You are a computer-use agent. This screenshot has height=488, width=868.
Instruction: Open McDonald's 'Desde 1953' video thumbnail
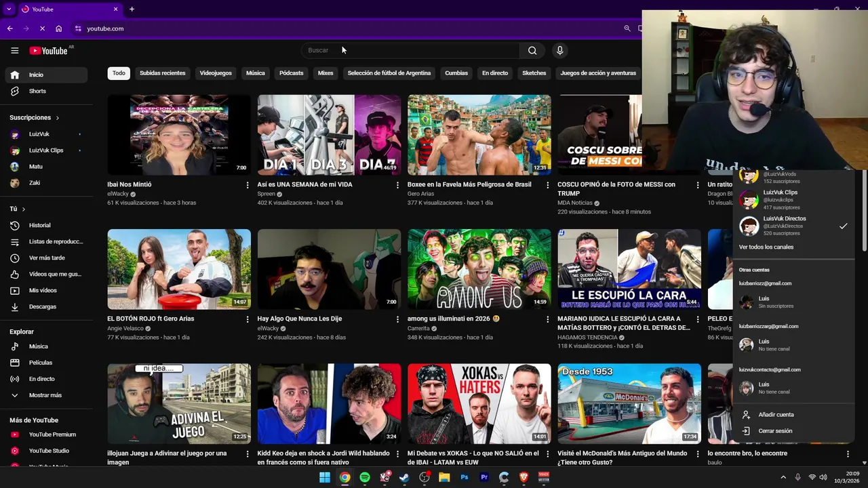(629, 404)
